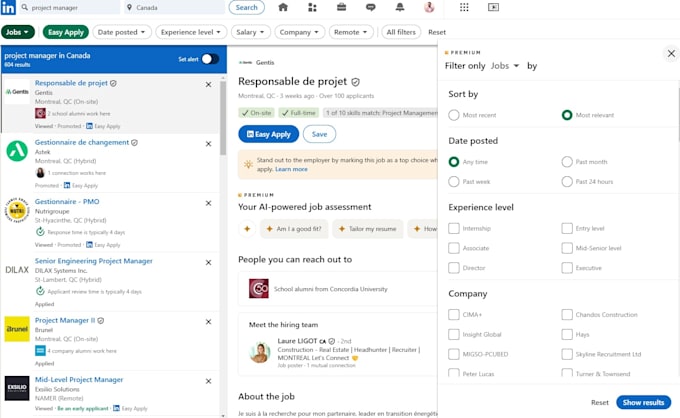Viewport: 680px width, 418px height.
Task: Save the Responsable de projet job
Action: pos(319,134)
